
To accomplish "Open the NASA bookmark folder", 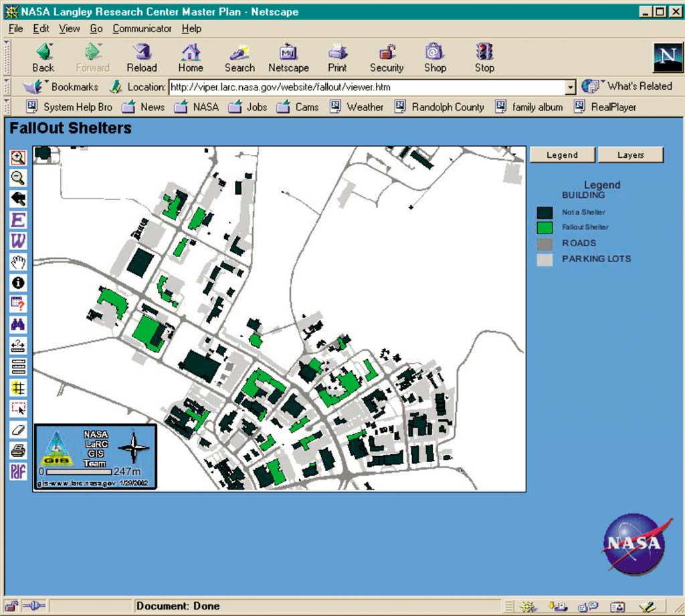I will pos(197,107).
